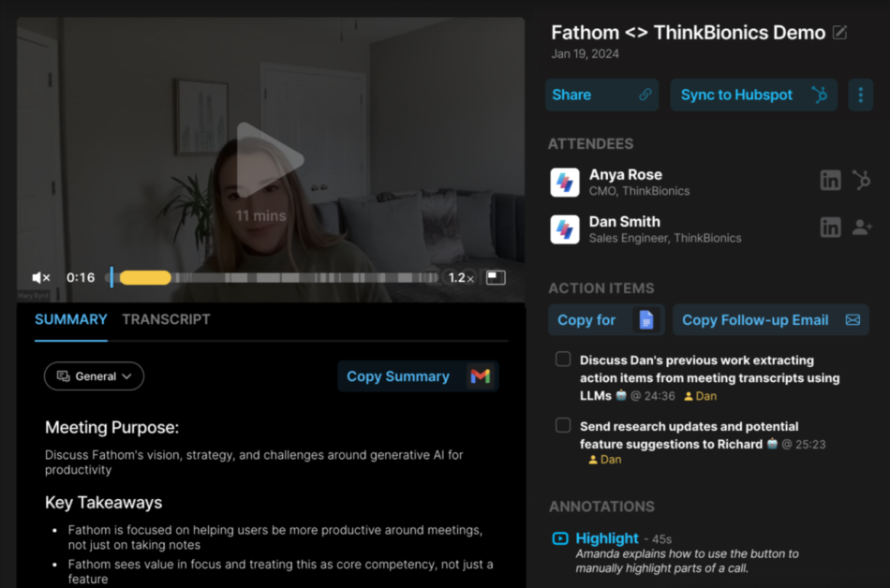Check the 'Discuss Dan's previous work' action item

pyautogui.click(x=563, y=360)
